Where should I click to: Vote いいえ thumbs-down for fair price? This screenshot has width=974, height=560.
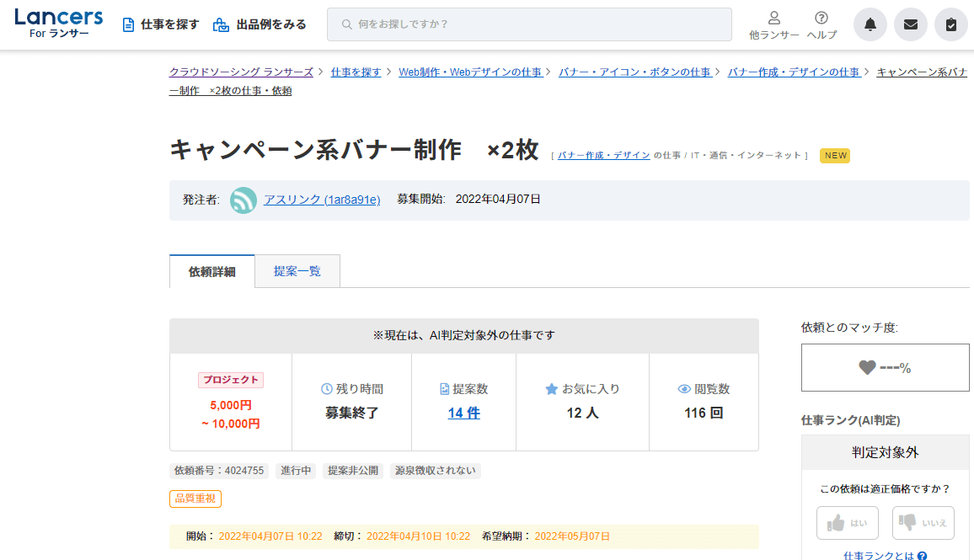coord(923,523)
